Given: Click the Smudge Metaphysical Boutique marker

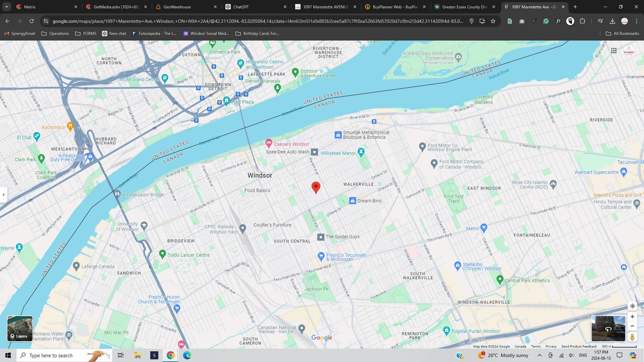Looking at the screenshot, I should click(x=338, y=135).
